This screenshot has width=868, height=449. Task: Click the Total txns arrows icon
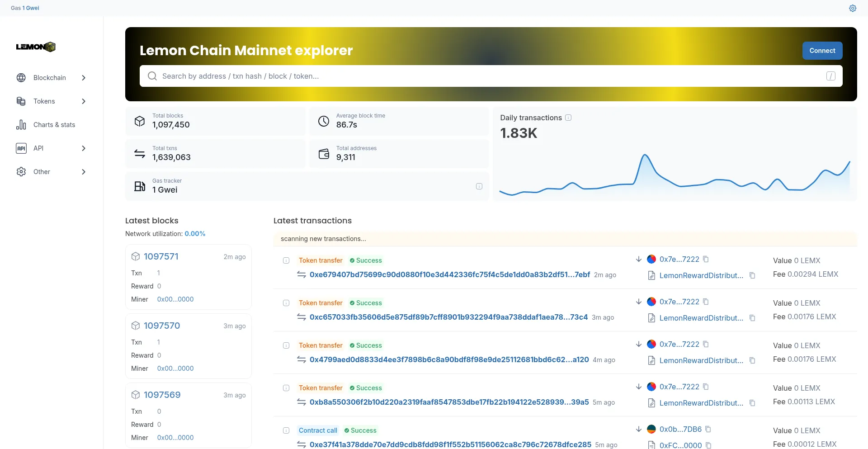[140, 154]
